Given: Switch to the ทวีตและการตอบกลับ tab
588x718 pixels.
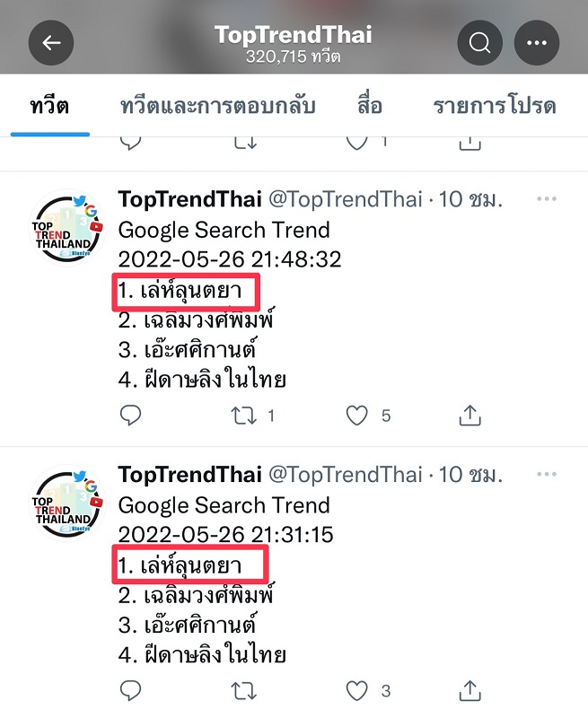Looking at the screenshot, I should [x=218, y=106].
